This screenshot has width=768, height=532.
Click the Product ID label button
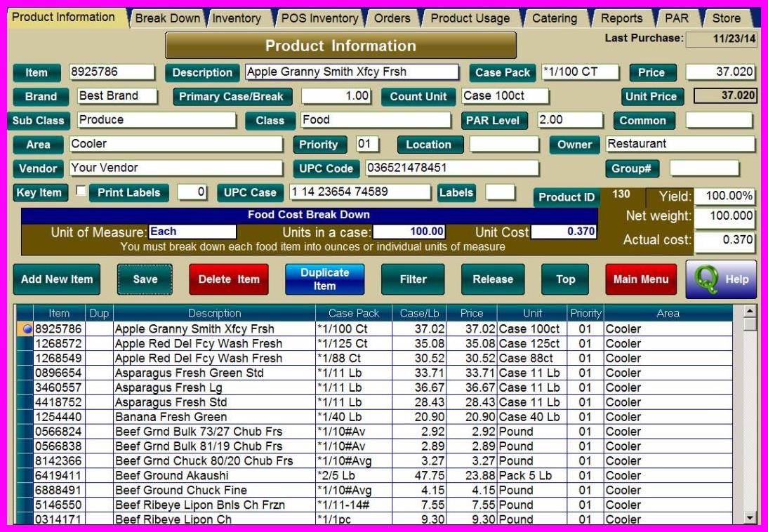[567, 197]
